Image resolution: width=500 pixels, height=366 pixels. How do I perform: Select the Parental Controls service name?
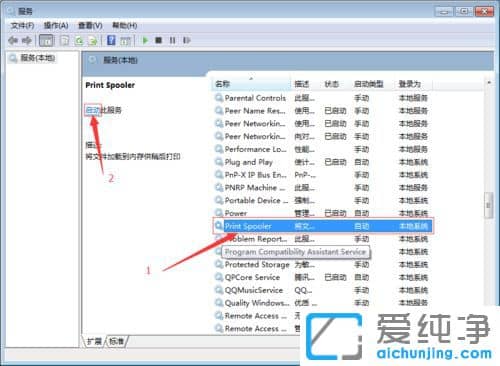255,98
